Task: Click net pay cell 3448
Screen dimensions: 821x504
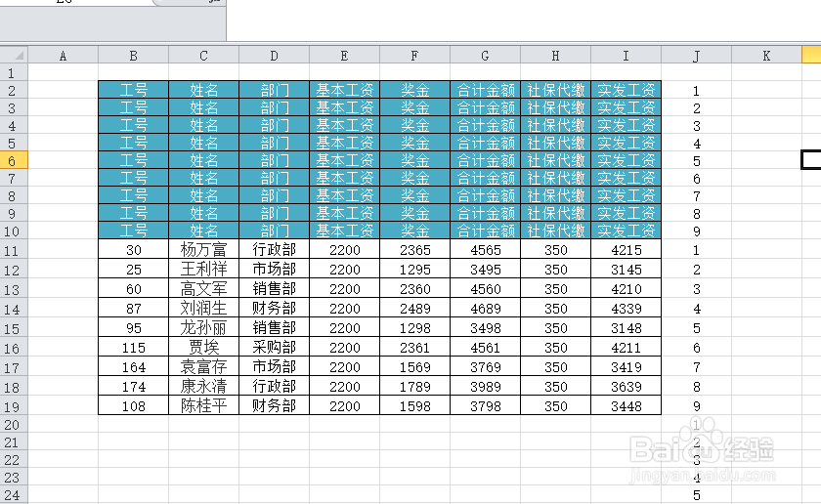Action: (627, 405)
